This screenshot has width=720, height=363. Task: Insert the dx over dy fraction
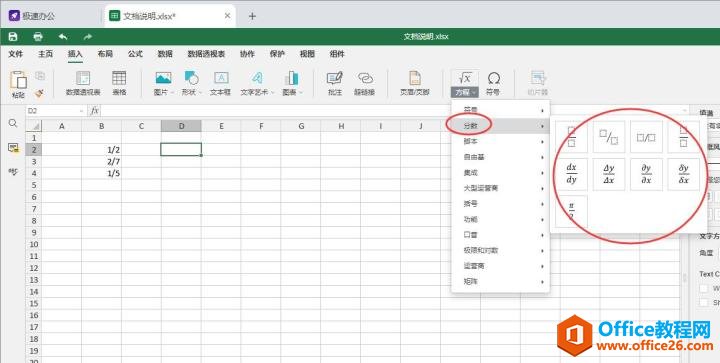(572, 174)
